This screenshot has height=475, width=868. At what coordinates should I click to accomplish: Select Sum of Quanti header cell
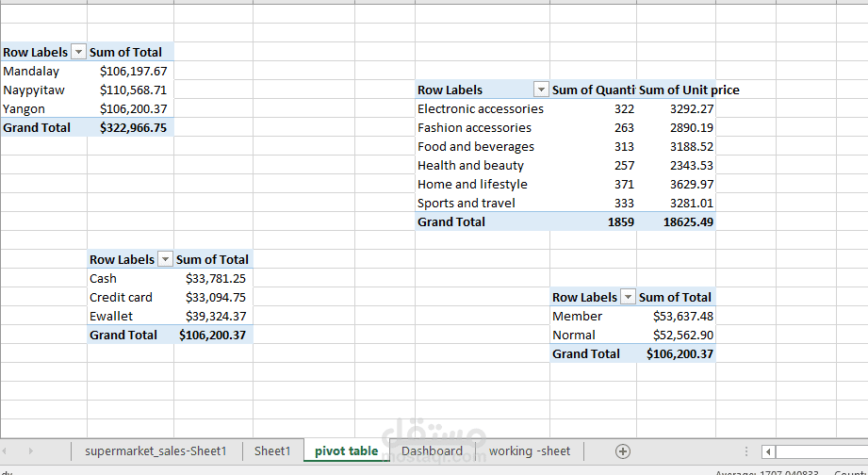[594, 90]
